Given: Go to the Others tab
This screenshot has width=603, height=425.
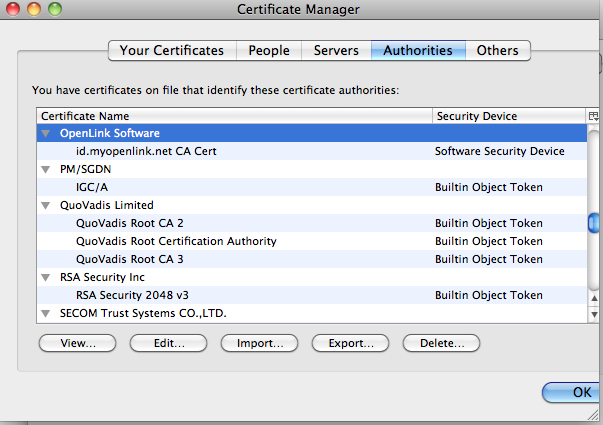Looking at the screenshot, I should (498, 50).
